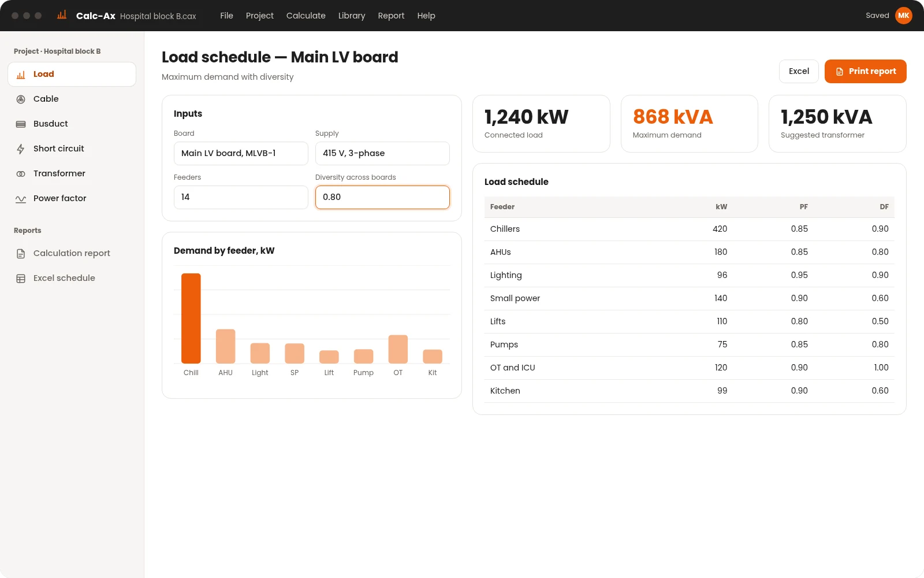Viewport: 924px width, 578px height.
Task: Click the Transformer coil icon
Action: pyautogui.click(x=21, y=174)
